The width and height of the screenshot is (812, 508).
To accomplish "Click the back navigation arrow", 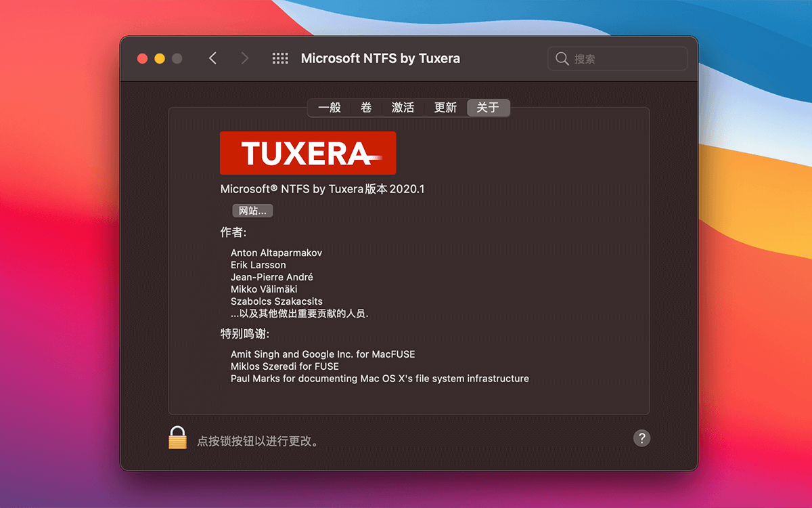I will (212, 58).
